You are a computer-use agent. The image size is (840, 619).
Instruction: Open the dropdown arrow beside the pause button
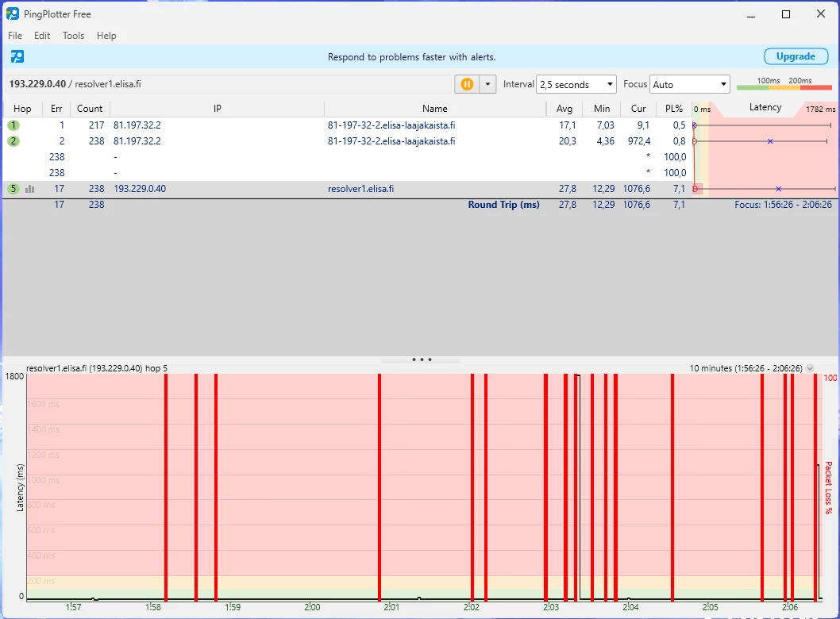487,84
